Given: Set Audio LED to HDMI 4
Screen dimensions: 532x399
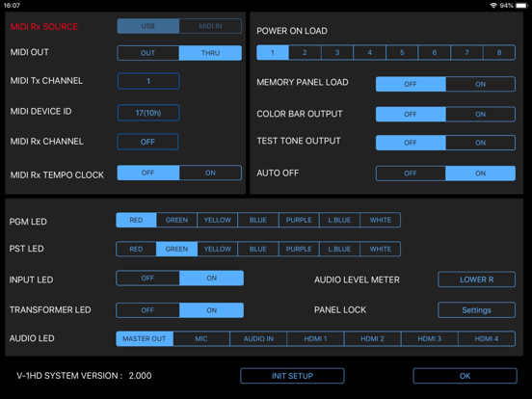Looking at the screenshot, I should [x=487, y=338].
